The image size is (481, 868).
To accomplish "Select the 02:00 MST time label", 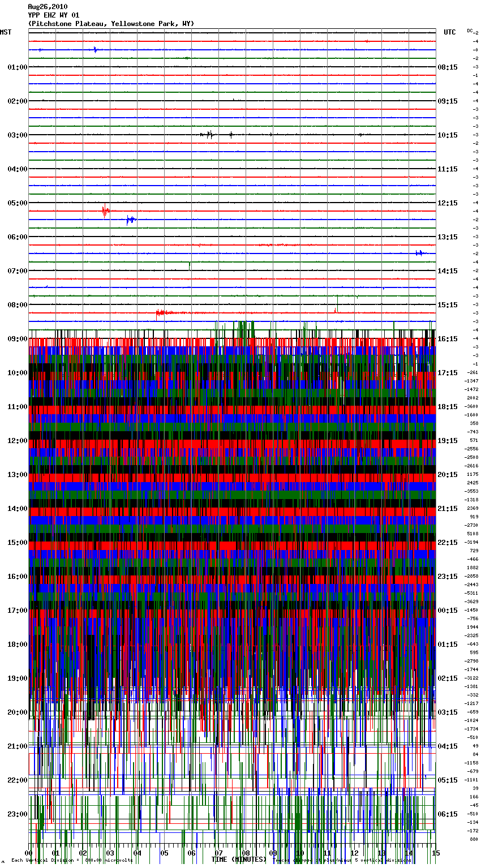I will tap(18, 101).
